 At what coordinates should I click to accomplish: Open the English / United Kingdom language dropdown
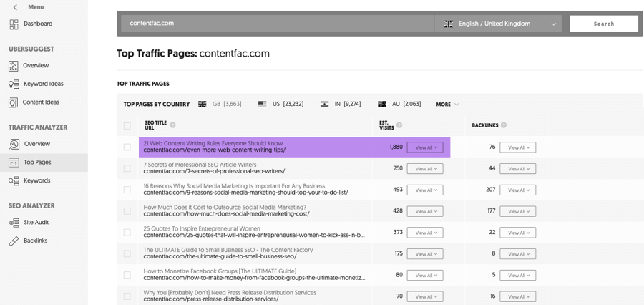(x=499, y=24)
